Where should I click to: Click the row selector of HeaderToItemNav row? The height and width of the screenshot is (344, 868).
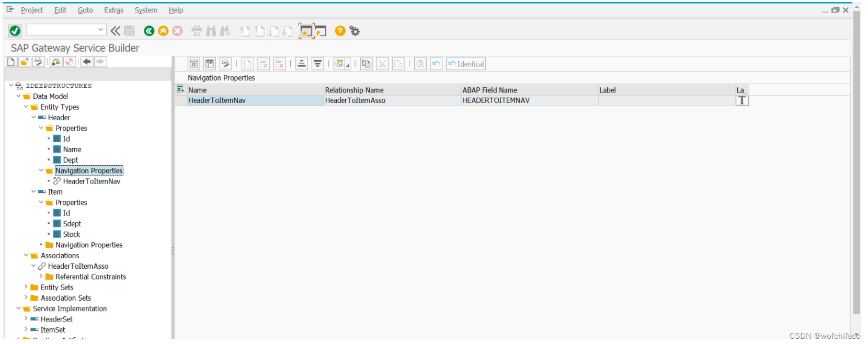point(181,100)
